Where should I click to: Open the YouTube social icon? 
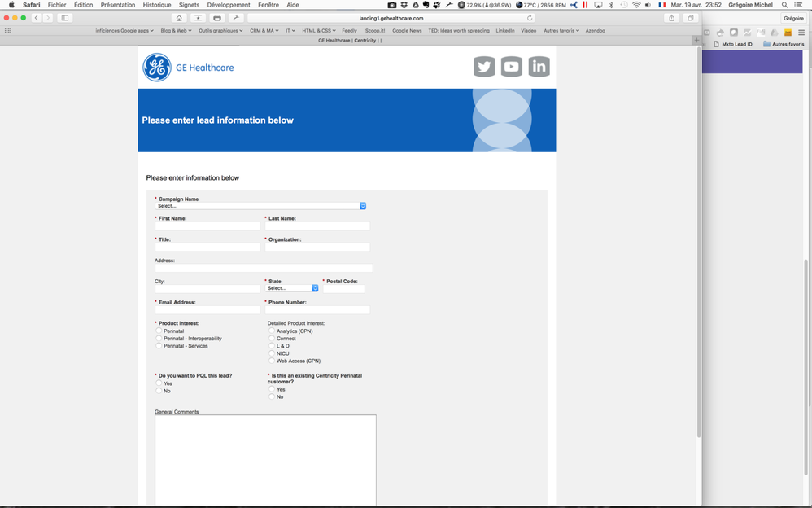pos(512,67)
